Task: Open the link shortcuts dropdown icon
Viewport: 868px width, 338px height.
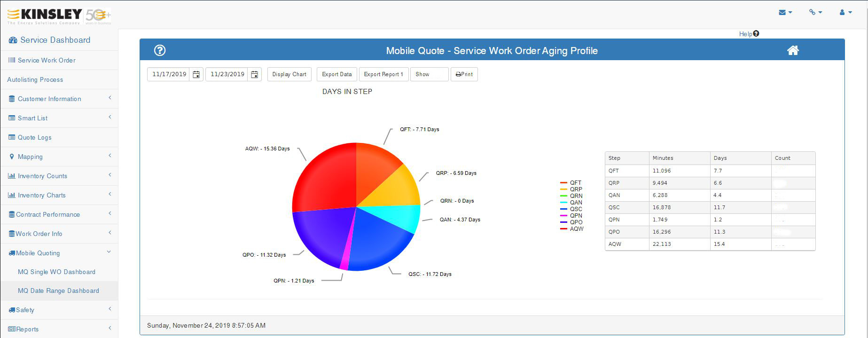Action: coord(815,12)
